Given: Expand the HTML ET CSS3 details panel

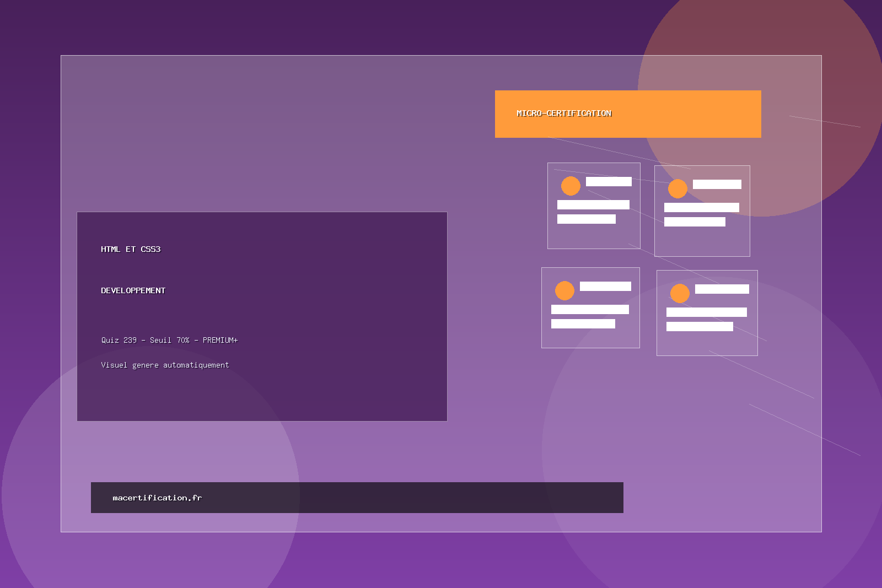Looking at the screenshot, I should click(x=131, y=249).
